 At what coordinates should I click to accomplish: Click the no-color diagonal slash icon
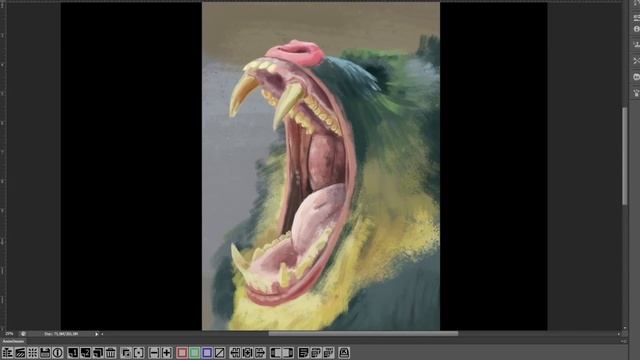pyautogui.click(x=220, y=353)
